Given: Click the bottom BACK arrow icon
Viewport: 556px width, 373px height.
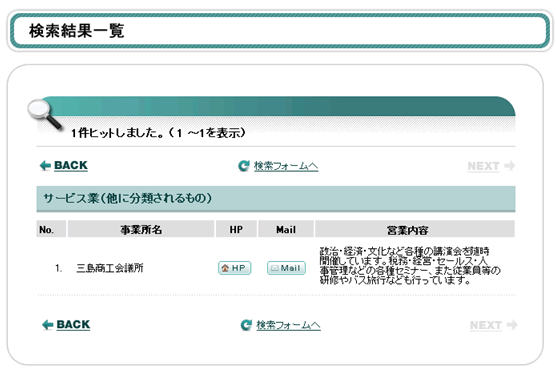Looking at the screenshot, I should pos(48,325).
